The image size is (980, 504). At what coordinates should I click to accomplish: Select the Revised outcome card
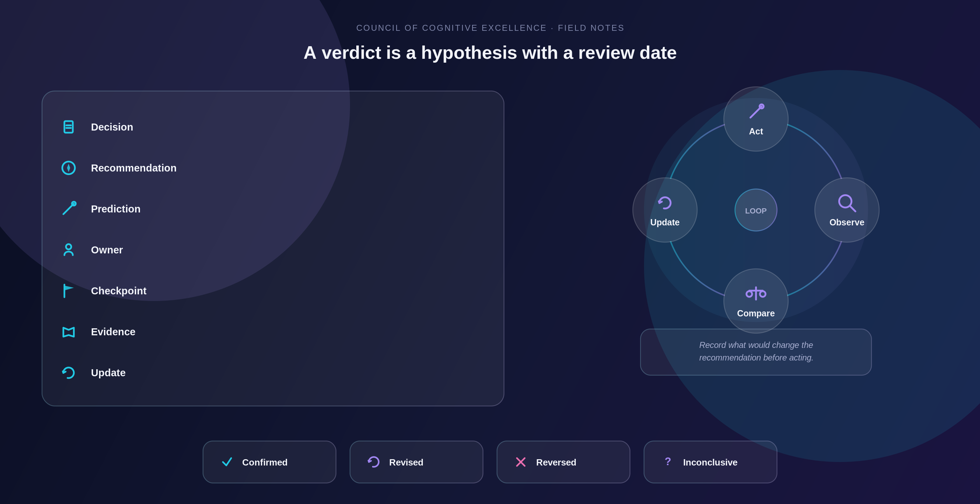[416, 462]
